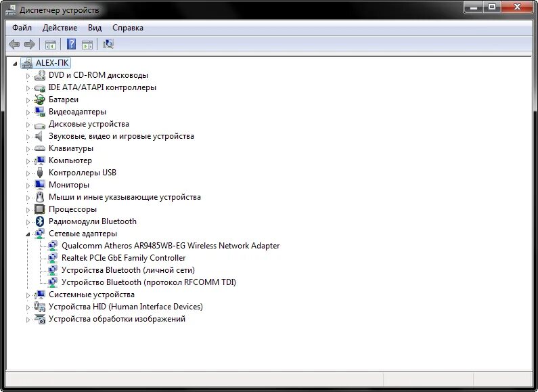
Task: Open Help via the question mark icon
Action: pyautogui.click(x=71, y=44)
